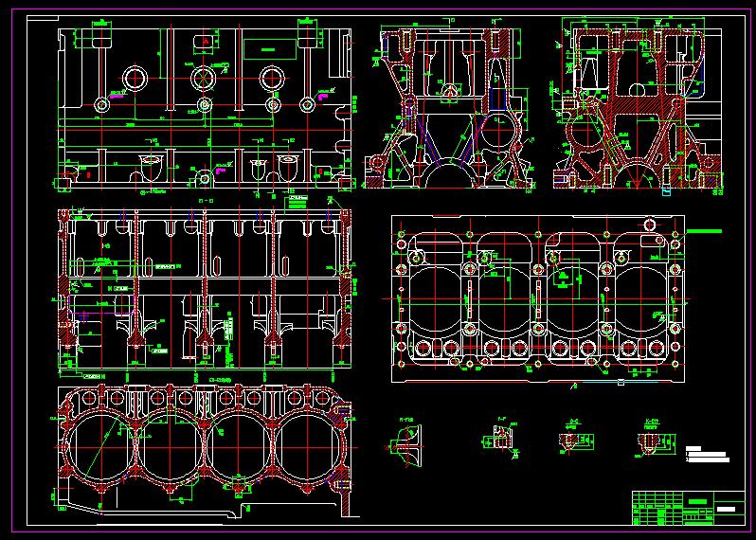Click the leftmost large cylinder bore in the bottom view
This screenshot has width=756, height=540.
point(101,447)
